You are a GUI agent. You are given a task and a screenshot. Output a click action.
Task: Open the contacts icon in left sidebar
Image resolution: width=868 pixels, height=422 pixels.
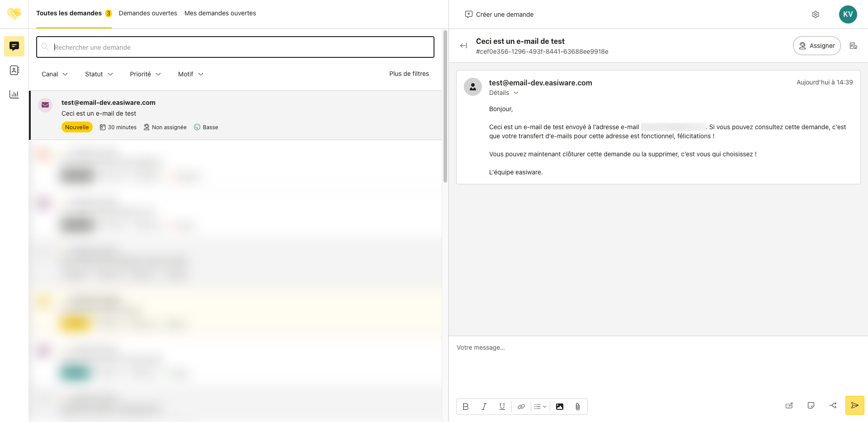14,70
